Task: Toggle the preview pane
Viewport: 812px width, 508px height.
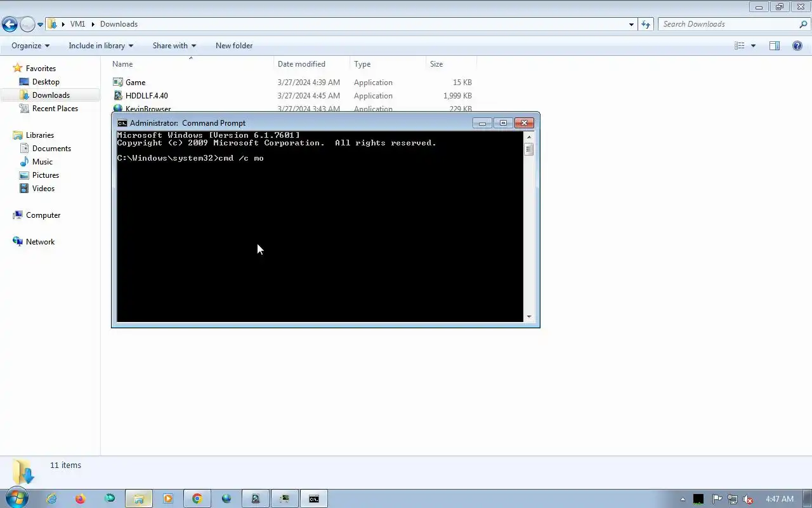Action: 775,46
